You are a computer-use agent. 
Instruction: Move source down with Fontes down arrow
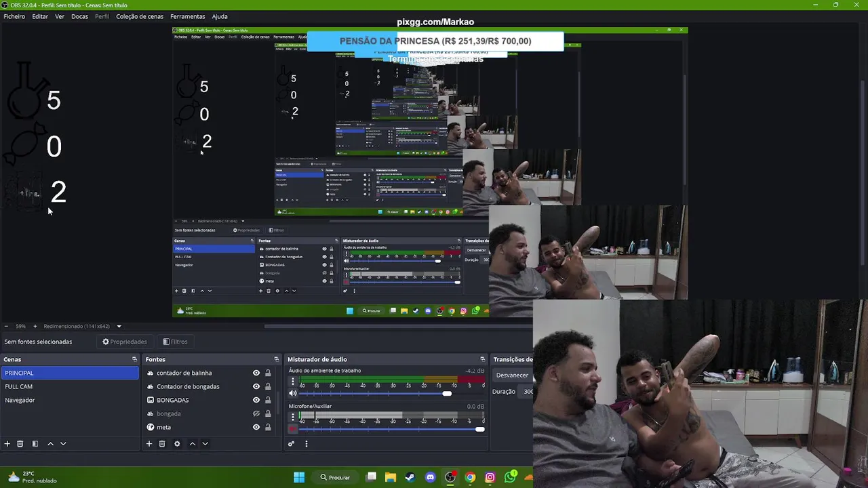(x=205, y=444)
